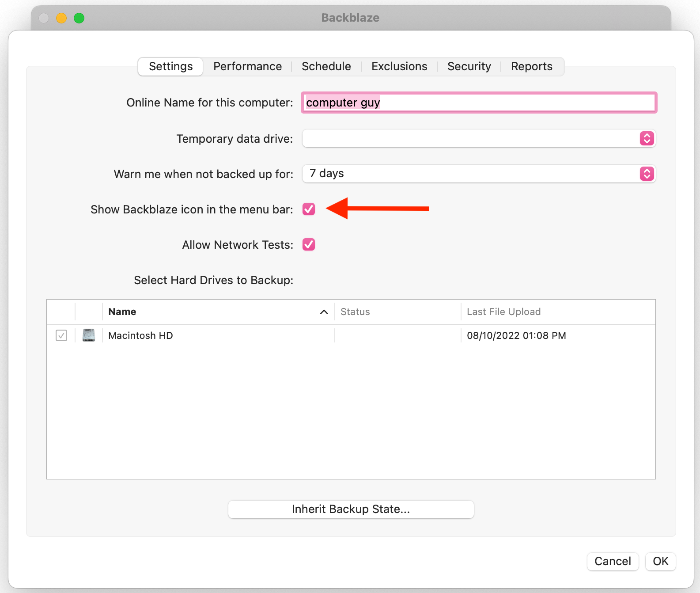The image size is (700, 593).
Task: Toggle the Allow Network Tests checkbox
Action: [x=309, y=244]
